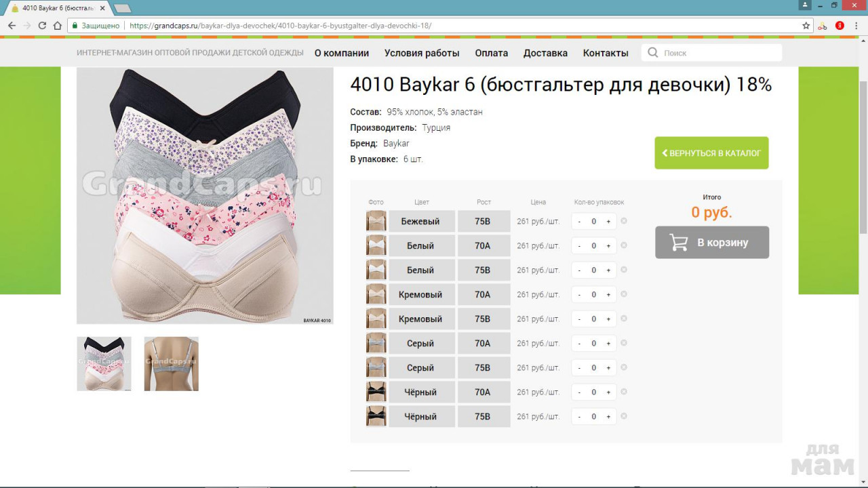Click the site search input field

click(719, 53)
